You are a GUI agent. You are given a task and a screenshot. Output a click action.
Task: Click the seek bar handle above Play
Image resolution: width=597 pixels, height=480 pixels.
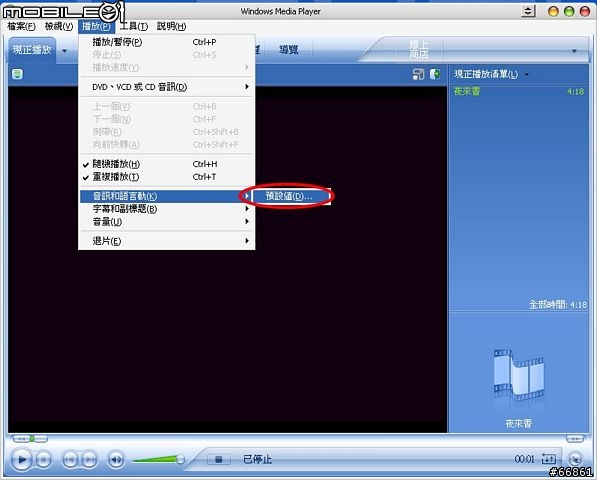32,439
